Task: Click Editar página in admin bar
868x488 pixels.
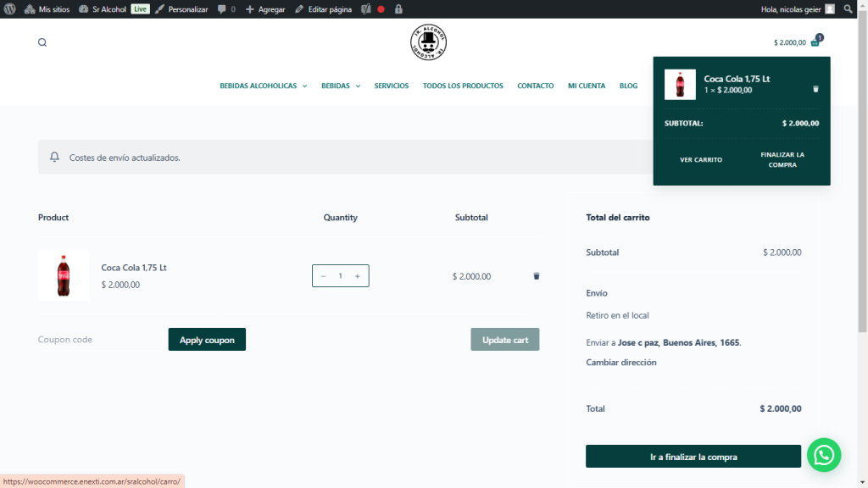Action: pos(323,8)
